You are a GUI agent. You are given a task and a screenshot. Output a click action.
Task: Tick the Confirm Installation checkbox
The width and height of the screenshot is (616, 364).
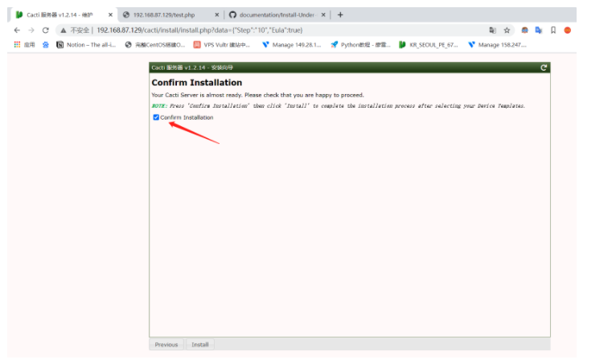pyautogui.click(x=156, y=117)
